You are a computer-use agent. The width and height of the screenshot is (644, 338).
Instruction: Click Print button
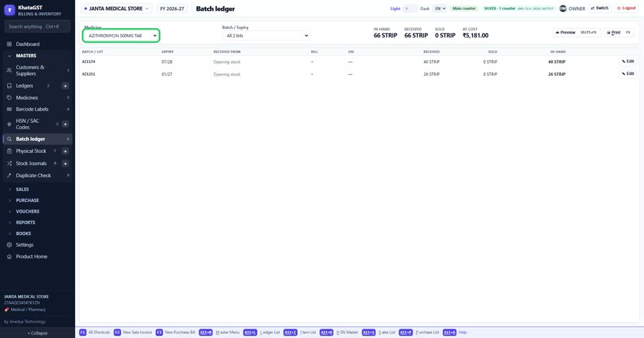click(x=619, y=32)
